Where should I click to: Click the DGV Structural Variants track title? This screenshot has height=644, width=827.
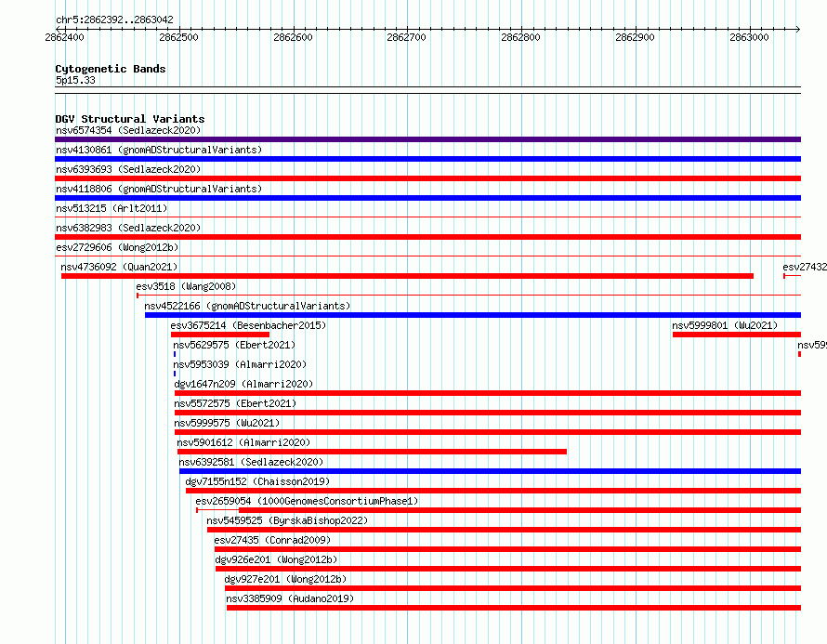[x=130, y=119]
